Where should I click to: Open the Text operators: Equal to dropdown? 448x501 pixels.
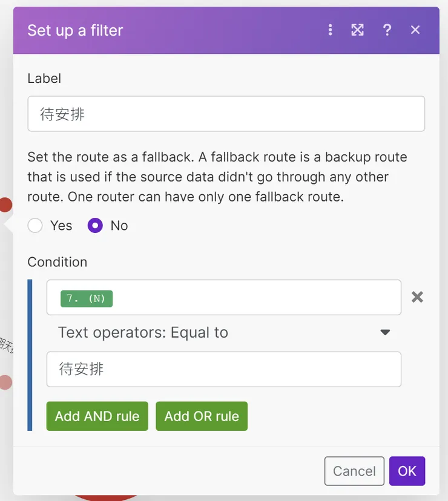224,332
